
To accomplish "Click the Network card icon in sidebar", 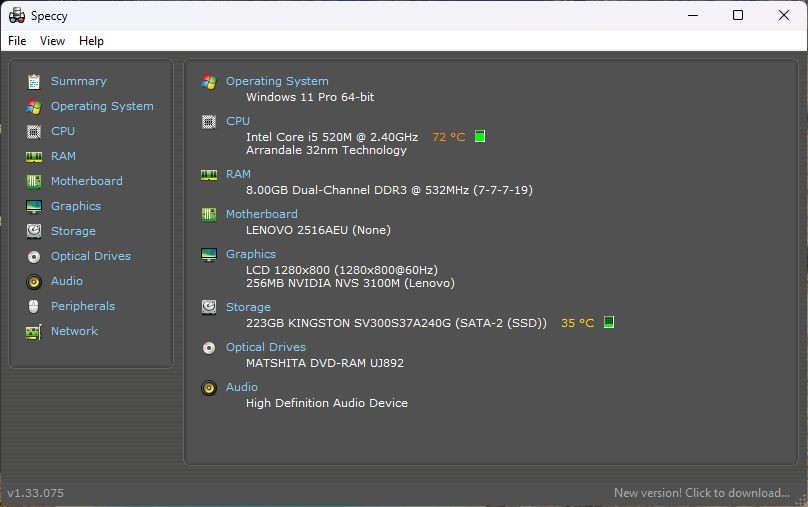I will click(34, 332).
